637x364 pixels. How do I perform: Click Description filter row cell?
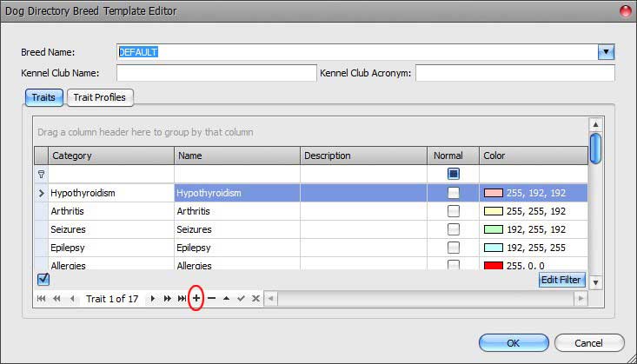click(363, 174)
